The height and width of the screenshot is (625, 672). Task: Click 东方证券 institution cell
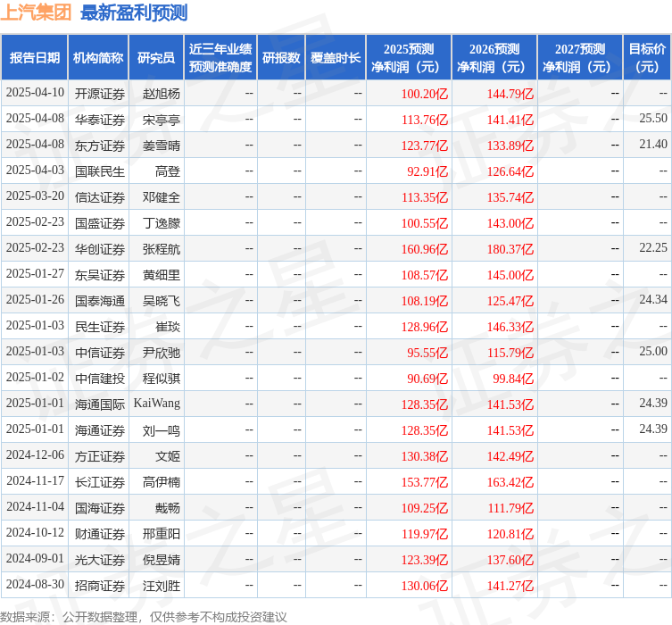[99, 146]
